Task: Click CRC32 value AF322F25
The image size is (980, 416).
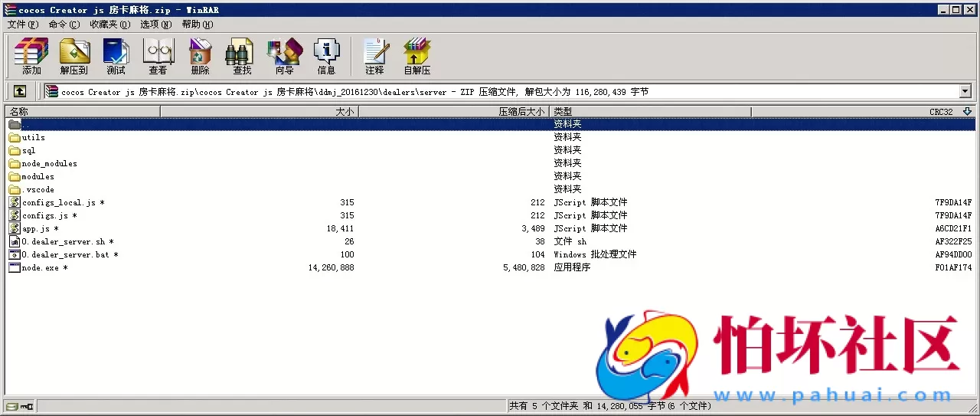Action: click(953, 242)
